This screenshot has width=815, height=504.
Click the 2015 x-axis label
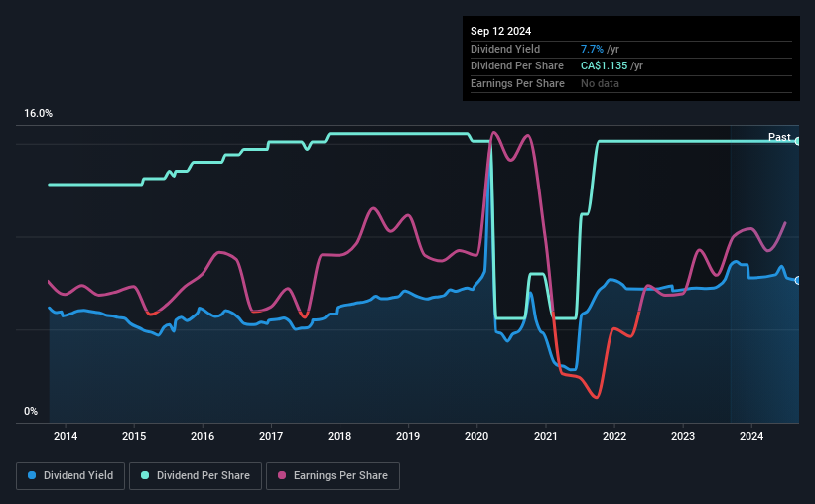point(134,436)
